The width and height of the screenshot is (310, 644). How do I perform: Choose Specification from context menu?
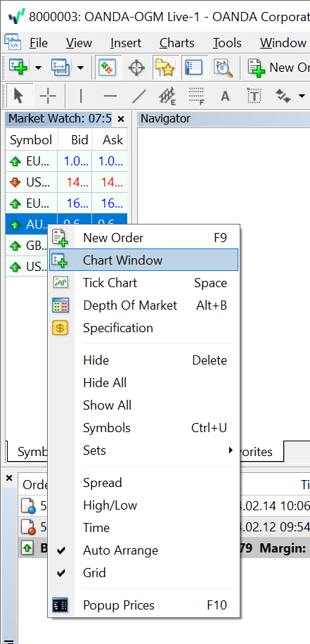point(143,328)
